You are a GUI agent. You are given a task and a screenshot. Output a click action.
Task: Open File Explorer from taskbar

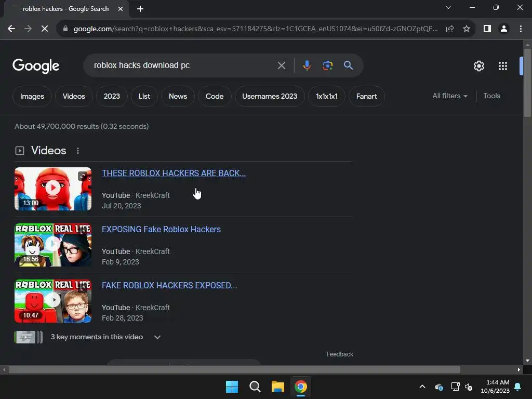(x=277, y=387)
